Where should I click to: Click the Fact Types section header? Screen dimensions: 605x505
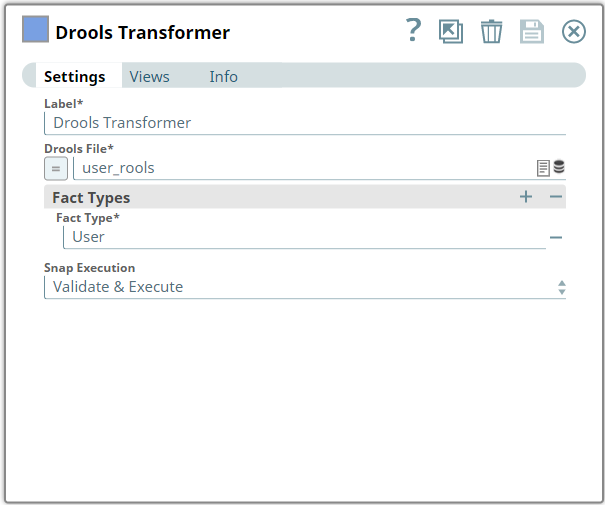(x=305, y=197)
